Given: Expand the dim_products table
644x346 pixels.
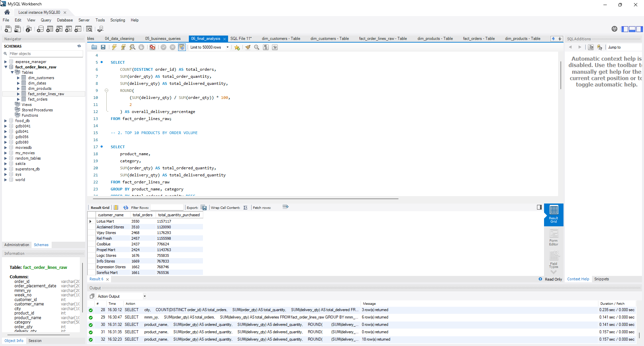Looking at the screenshot, I should tap(18, 89).
